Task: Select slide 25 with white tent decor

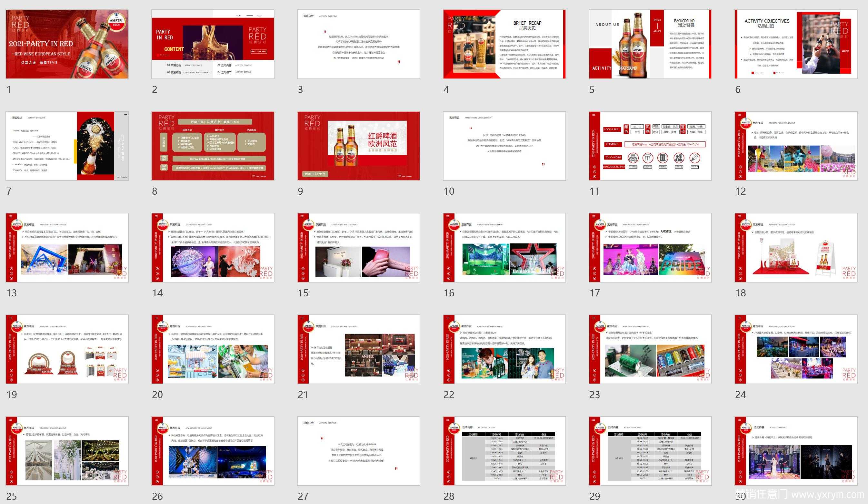Action: pos(67,451)
